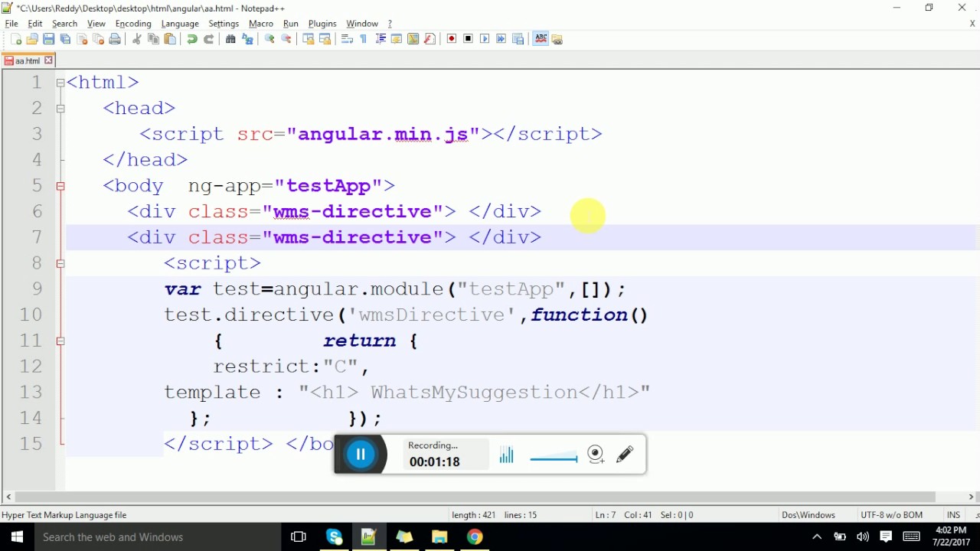The image size is (980, 551).
Task: Toggle Show All Characters pilcrow icon
Action: (364, 39)
